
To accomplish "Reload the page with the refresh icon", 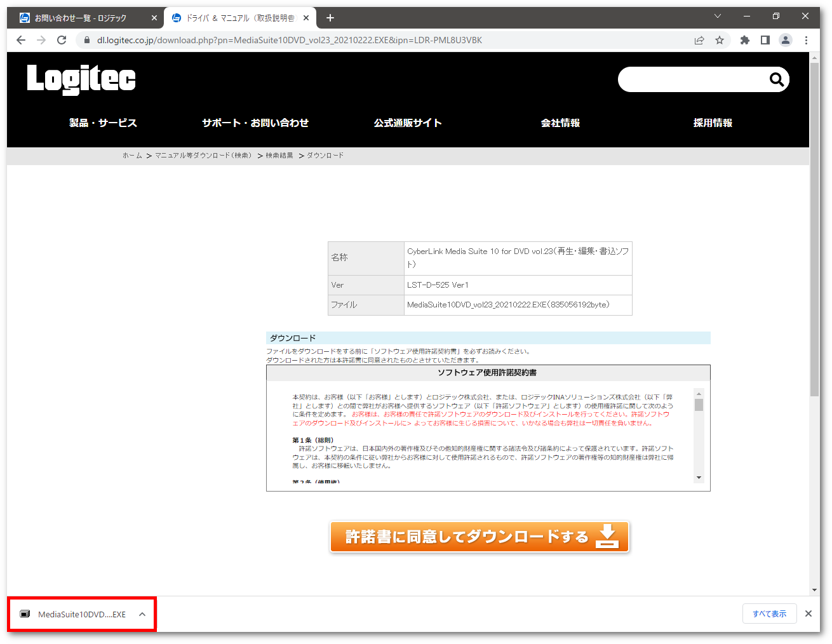I will click(62, 40).
